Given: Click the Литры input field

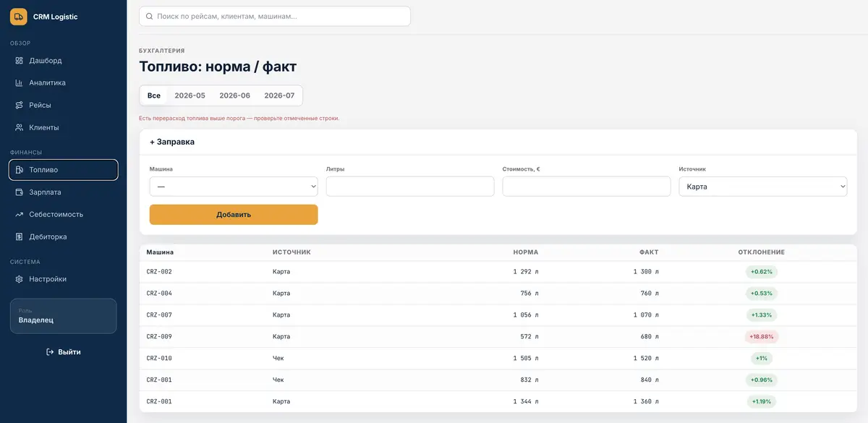Looking at the screenshot, I should pyautogui.click(x=410, y=187).
